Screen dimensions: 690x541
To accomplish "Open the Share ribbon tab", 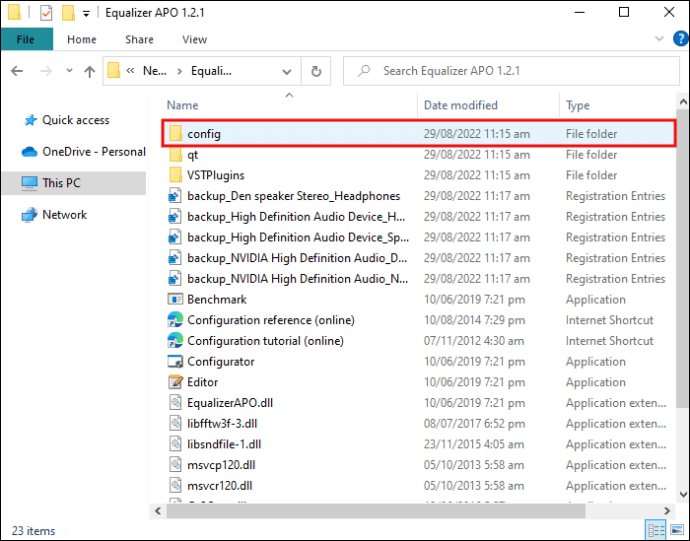I will [x=139, y=39].
